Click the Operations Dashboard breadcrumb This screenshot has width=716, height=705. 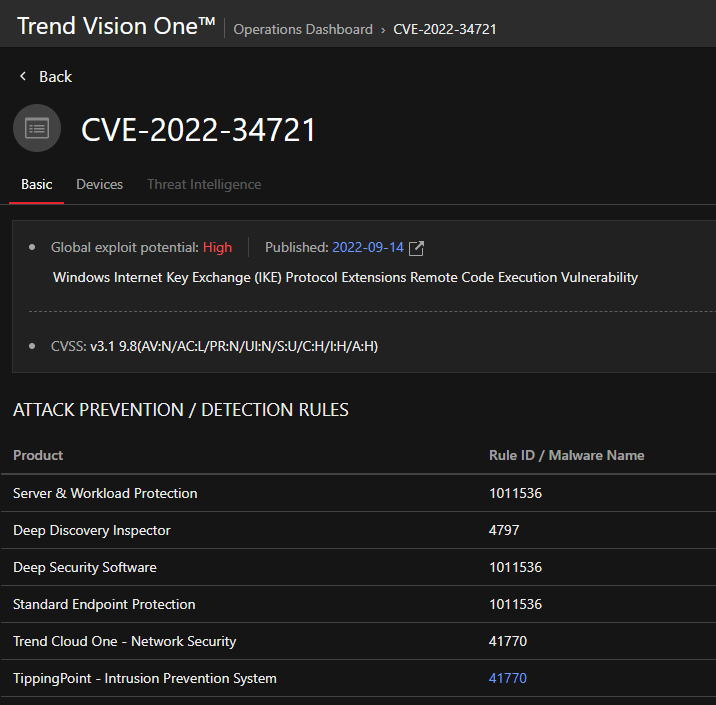pyautogui.click(x=303, y=29)
